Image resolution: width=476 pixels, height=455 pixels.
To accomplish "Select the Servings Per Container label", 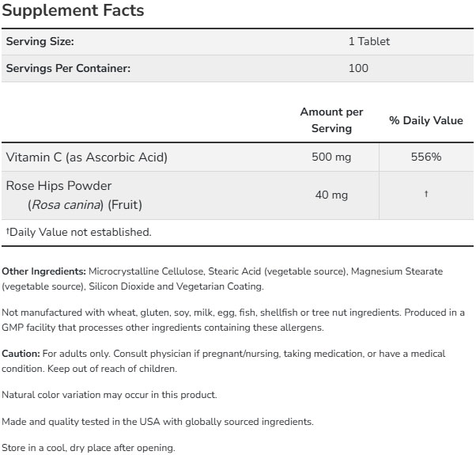I will point(68,68).
